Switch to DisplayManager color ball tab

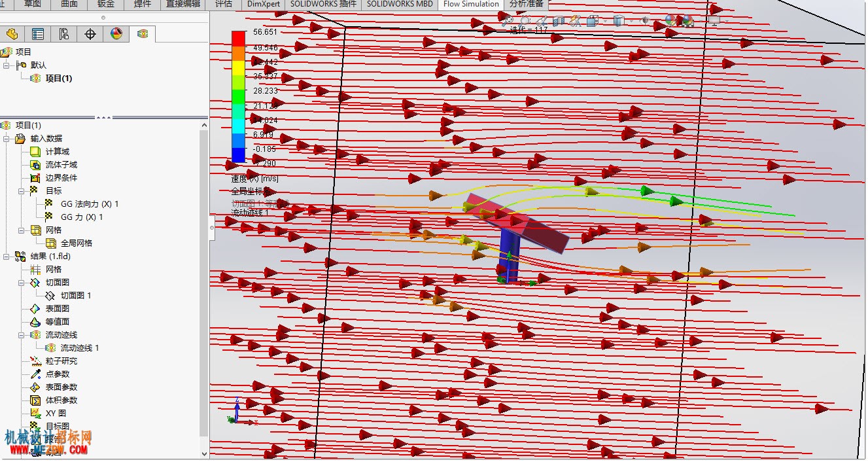point(116,34)
